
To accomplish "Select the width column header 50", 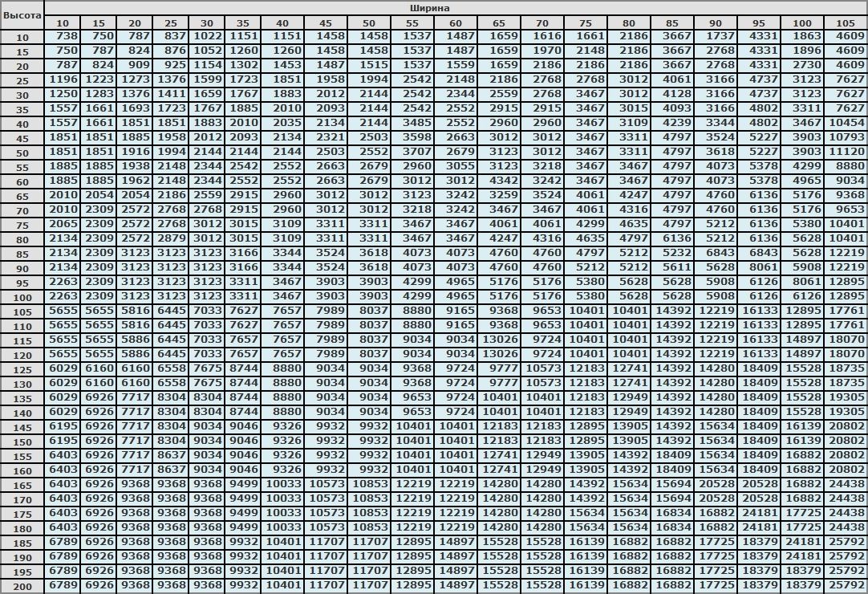I will click(x=368, y=22).
